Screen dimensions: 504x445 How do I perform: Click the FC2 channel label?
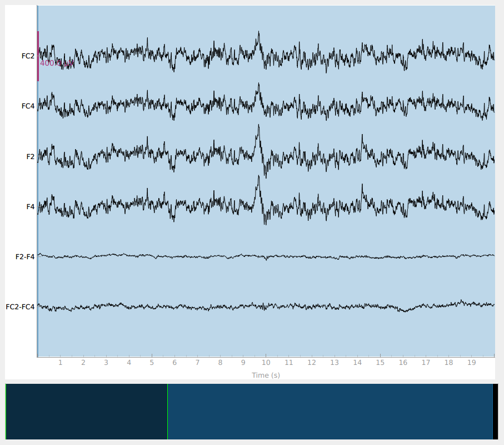point(28,56)
